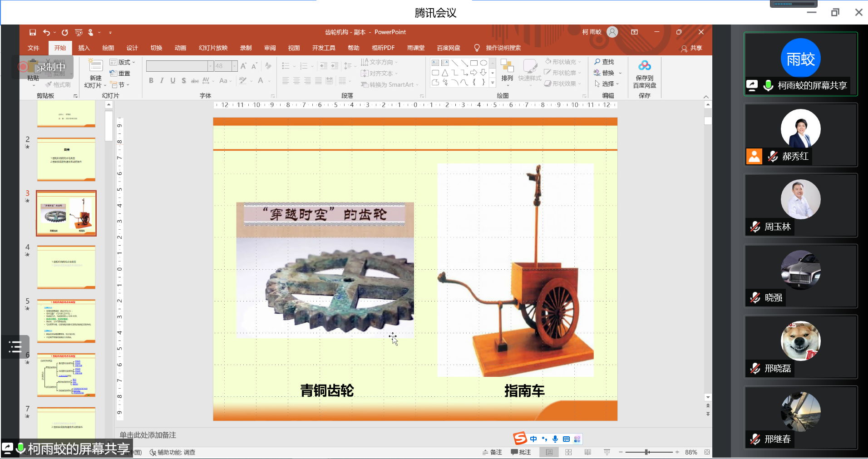Open the Replace (替换) dropdown arrow
868x459 pixels.
pyautogui.click(x=620, y=73)
